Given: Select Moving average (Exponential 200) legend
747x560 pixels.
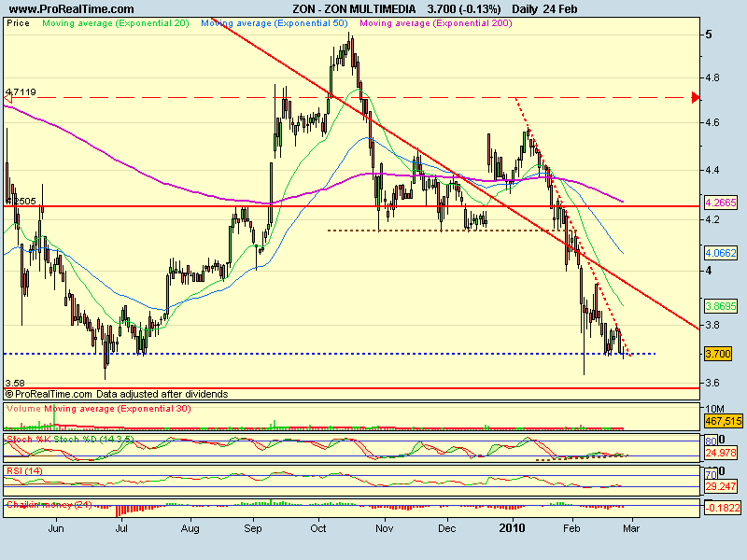Looking at the screenshot, I should pyautogui.click(x=436, y=23).
